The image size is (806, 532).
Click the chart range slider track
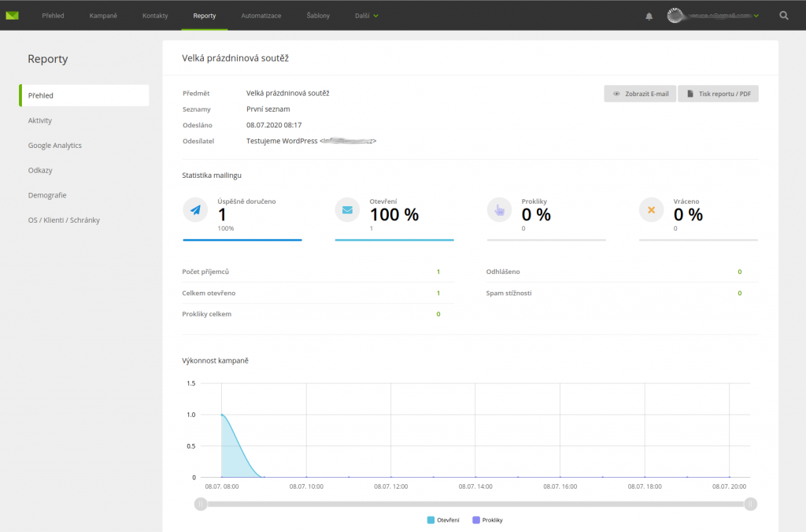475,504
